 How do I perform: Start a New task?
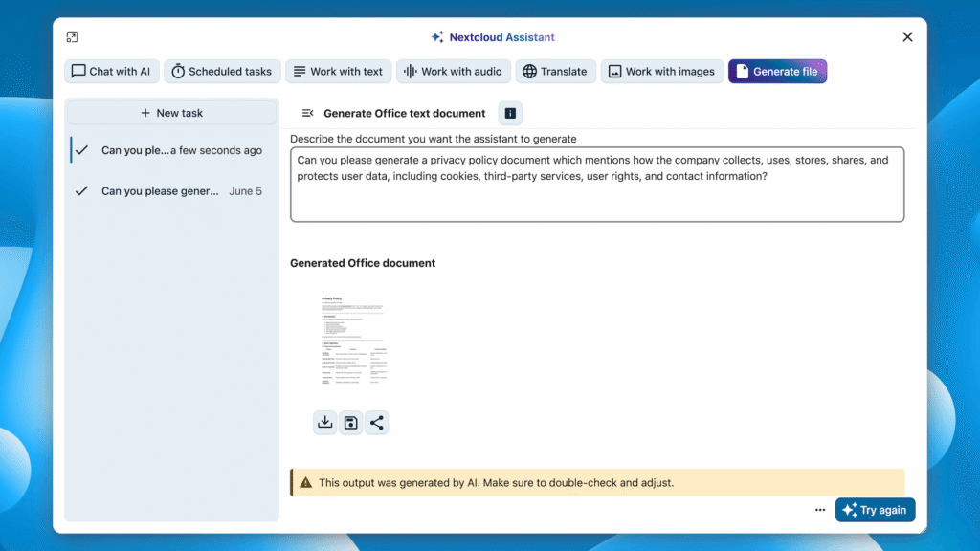pyautogui.click(x=171, y=113)
